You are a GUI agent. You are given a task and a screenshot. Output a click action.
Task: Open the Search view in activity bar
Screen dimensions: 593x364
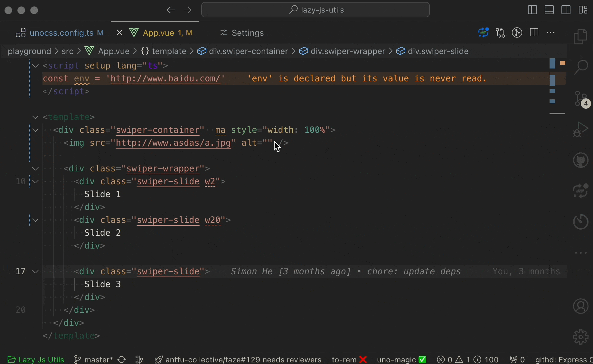pos(581,67)
